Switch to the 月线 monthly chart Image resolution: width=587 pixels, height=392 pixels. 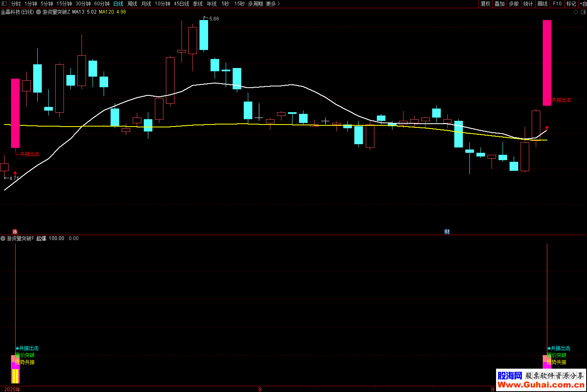coord(146,4)
